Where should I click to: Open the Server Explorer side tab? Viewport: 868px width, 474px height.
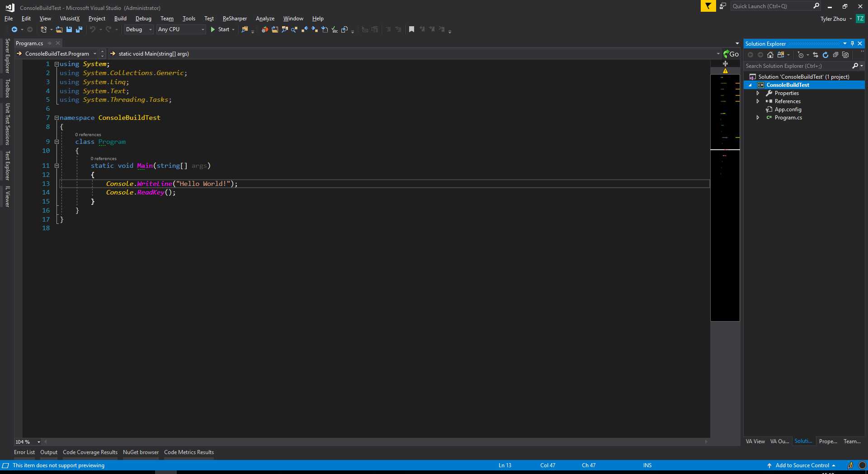click(x=7, y=56)
